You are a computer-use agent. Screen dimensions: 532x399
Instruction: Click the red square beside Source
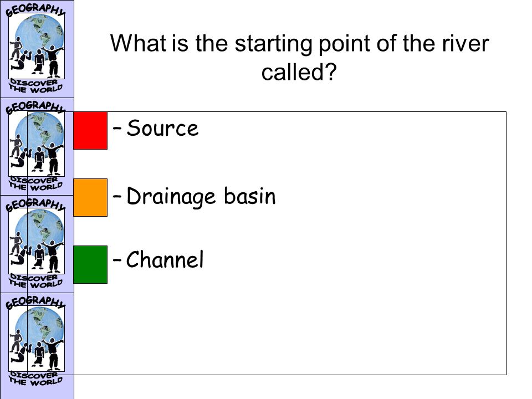tap(90, 131)
